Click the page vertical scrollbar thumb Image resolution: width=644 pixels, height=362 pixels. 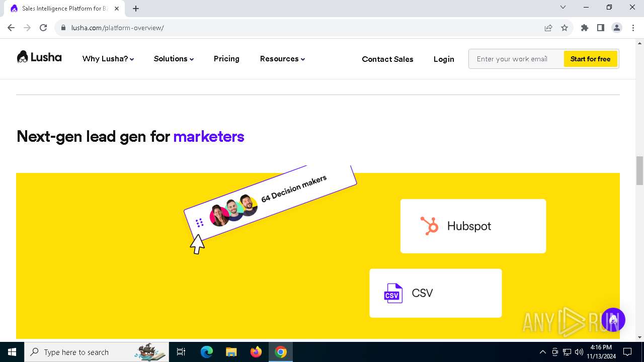(639, 170)
